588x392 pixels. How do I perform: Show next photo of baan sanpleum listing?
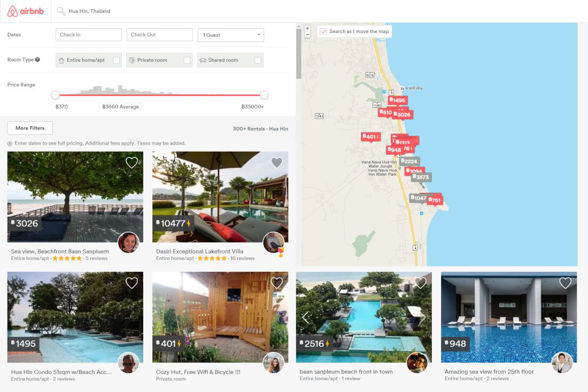(422, 317)
